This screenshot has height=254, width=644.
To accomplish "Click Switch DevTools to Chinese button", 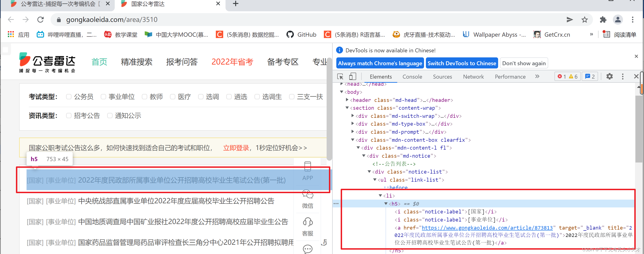I will [461, 63].
